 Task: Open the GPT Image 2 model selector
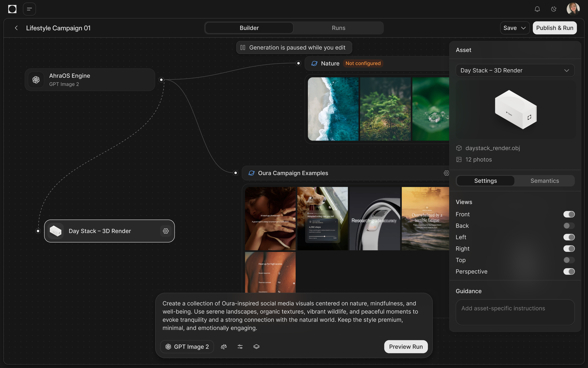tap(187, 347)
